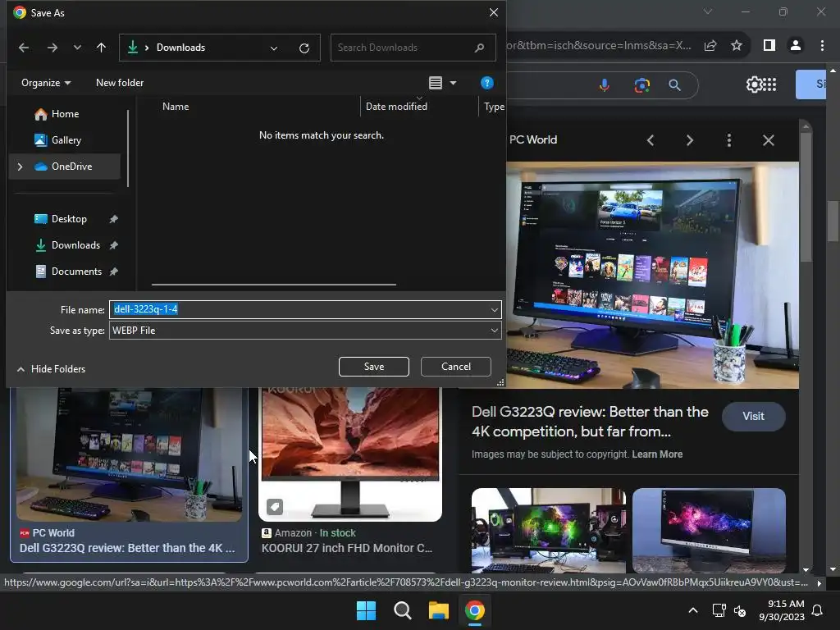
Task: Close the Save As dialog
Action: click(x=493, y=12)
